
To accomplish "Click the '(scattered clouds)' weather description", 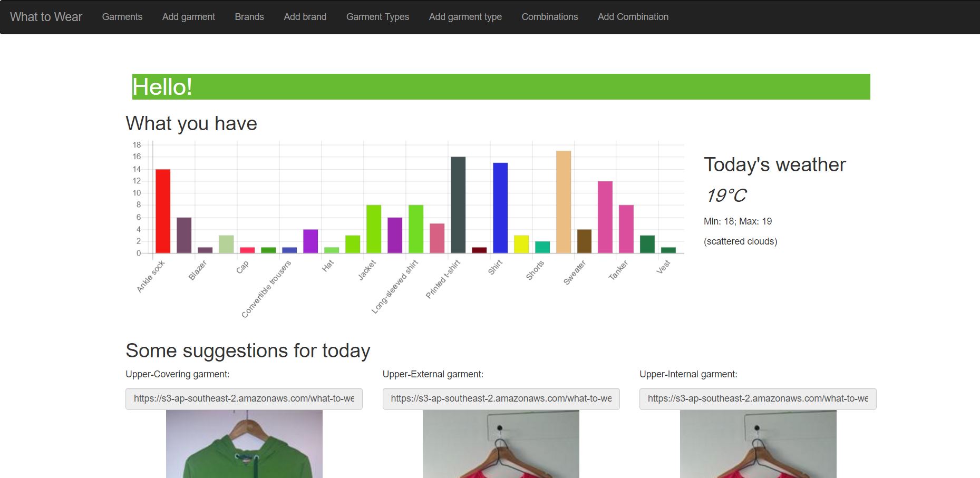I will coord(740,241).
